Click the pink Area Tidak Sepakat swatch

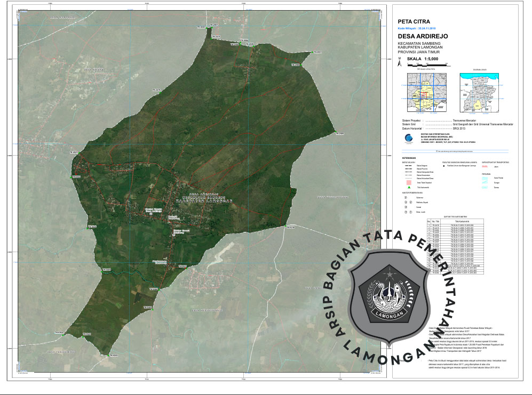click(x=408, y=182)
